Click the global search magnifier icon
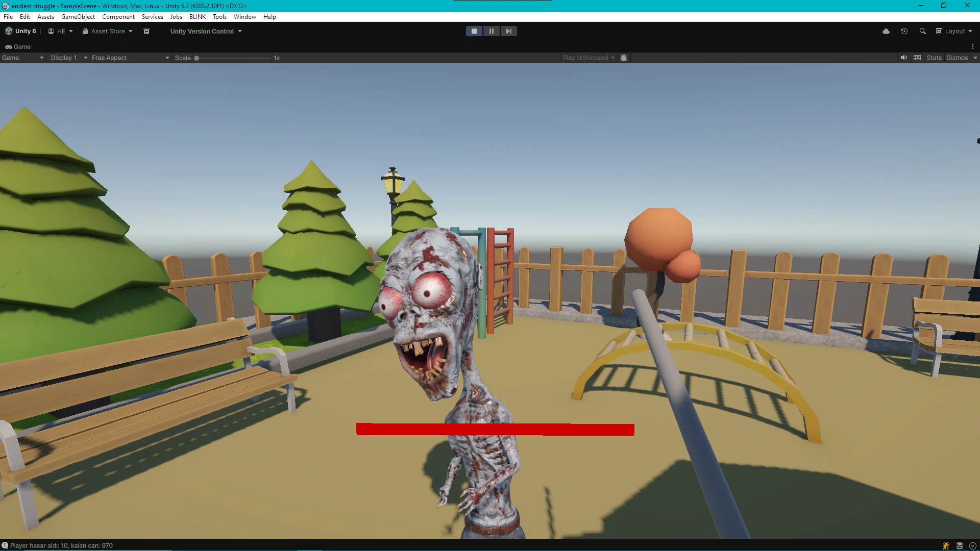 922,31
